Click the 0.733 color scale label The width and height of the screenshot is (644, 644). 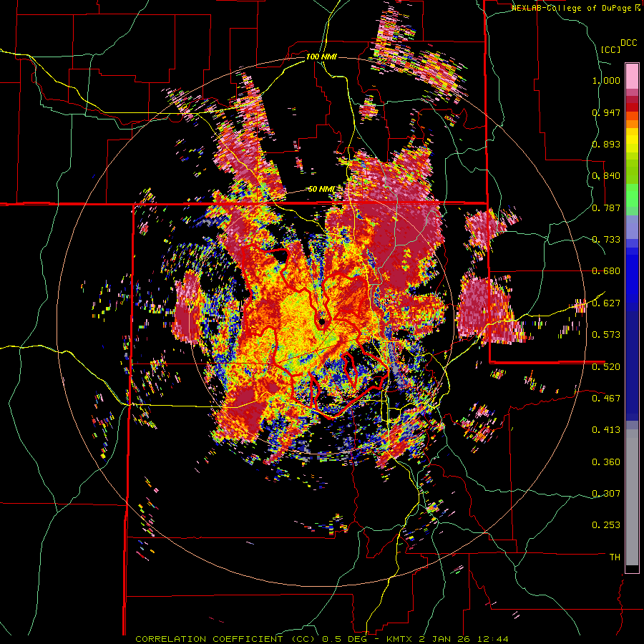coord(606,240)
